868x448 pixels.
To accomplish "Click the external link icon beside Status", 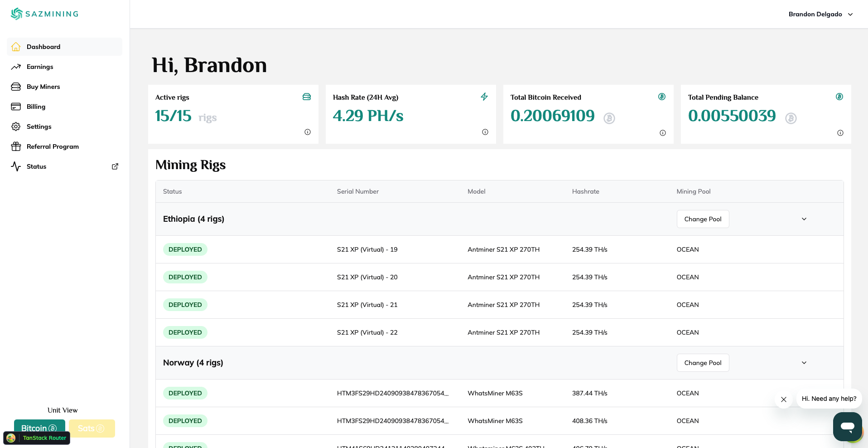I will pos(115,166).
